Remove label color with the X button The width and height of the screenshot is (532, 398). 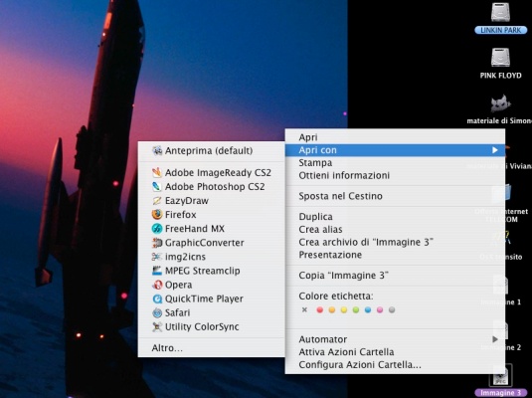304,309
